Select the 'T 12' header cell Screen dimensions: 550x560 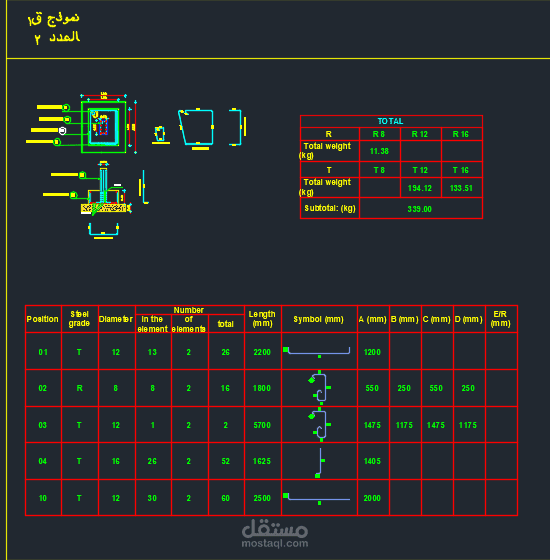420,170
